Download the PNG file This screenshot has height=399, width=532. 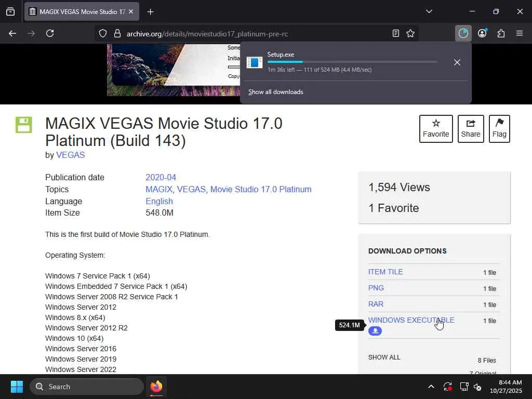click(376, 288)
